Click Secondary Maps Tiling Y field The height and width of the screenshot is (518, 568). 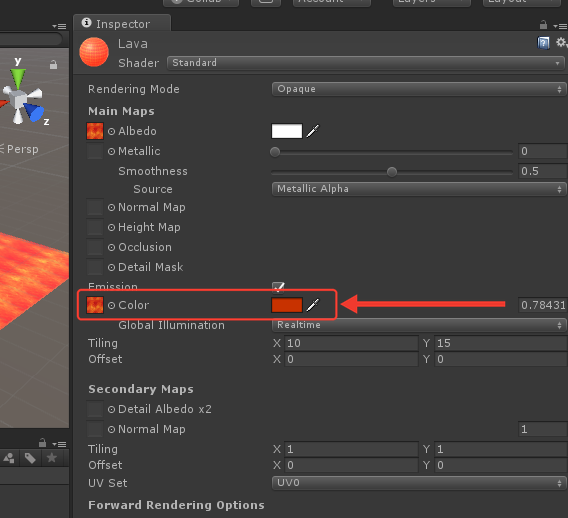pos(501,449)
